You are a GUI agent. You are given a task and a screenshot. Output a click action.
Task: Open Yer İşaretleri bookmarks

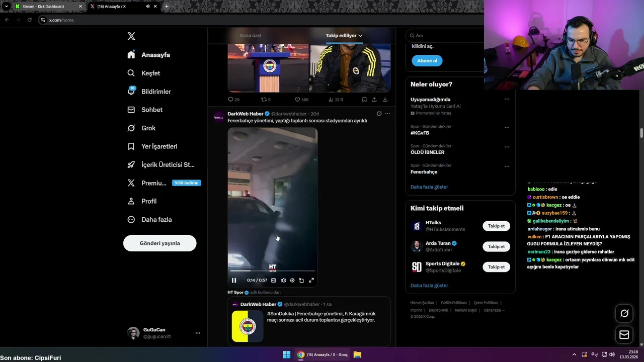(152, 146)
